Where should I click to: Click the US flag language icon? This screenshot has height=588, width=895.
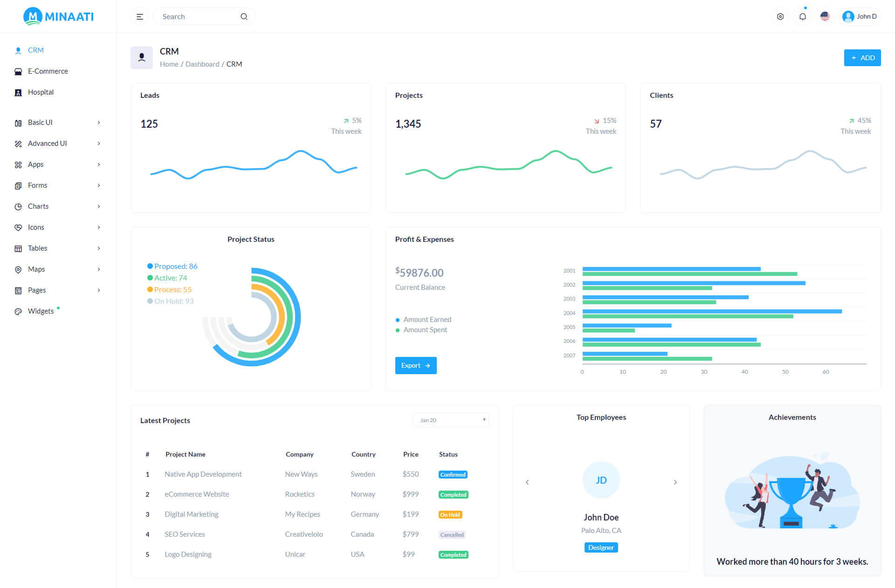(825, 17)
